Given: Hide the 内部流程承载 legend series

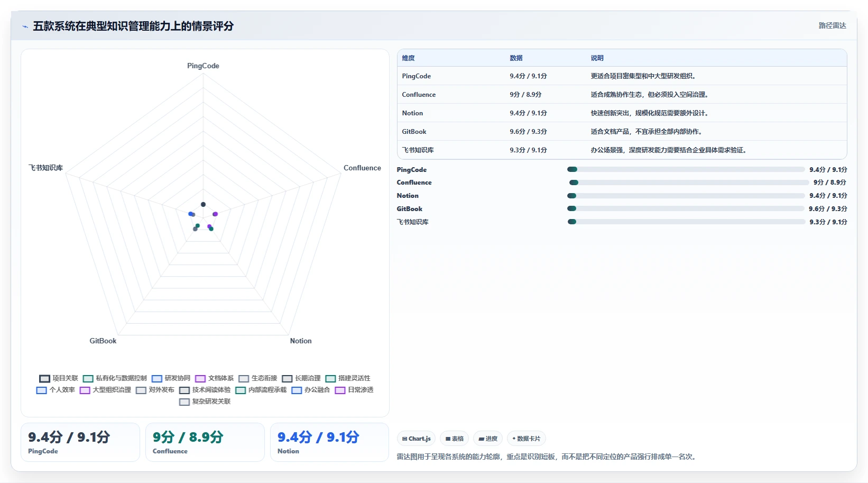Looking at the screenshot, I should point(261,390).
